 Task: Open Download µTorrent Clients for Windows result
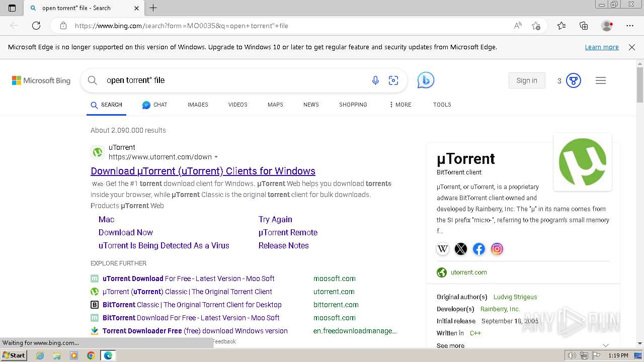[203, 171]
